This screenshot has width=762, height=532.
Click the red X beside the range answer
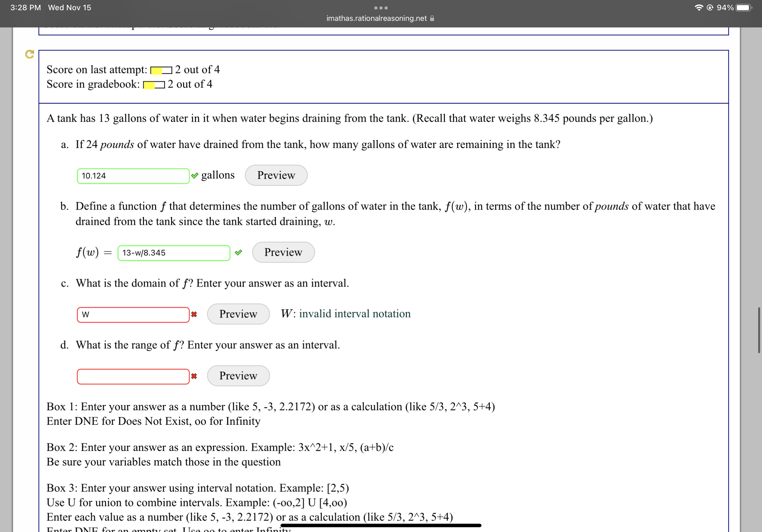pos(193,376)
